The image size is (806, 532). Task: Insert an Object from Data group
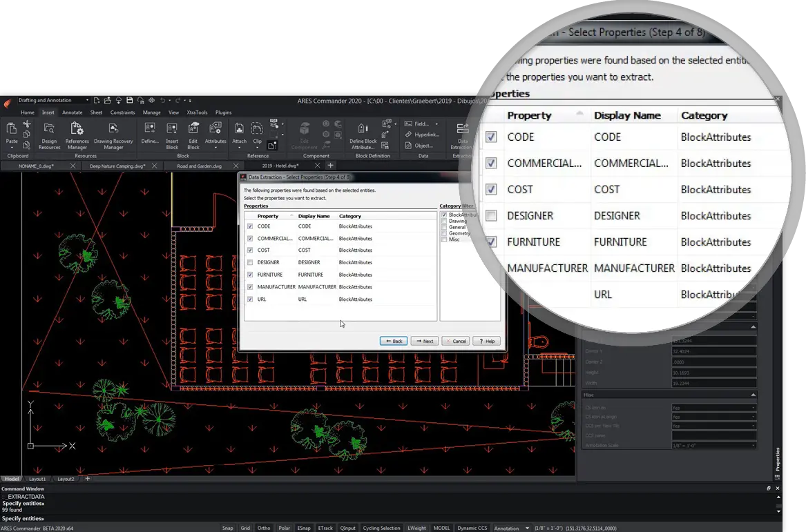(419, 146)
